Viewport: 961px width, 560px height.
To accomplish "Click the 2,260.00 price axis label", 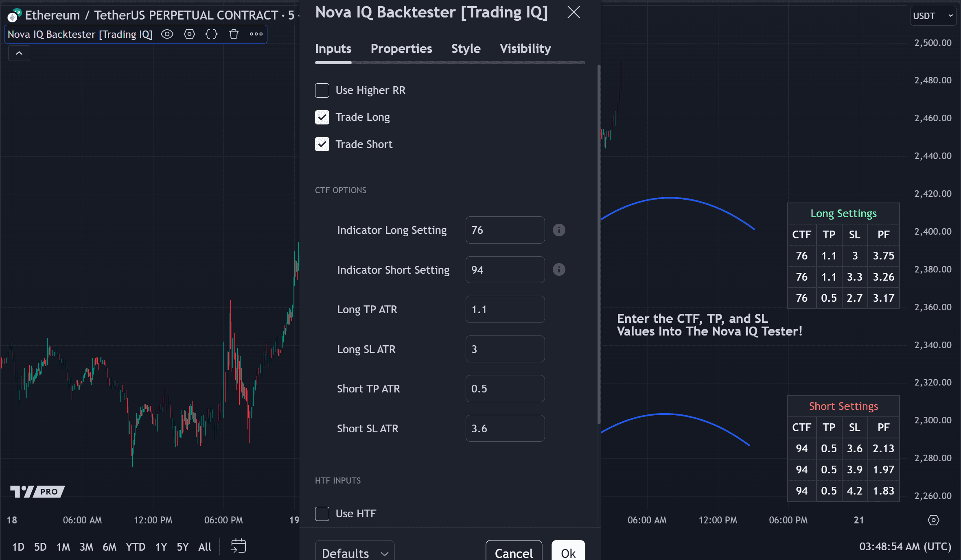I will (x=933, y=496).
